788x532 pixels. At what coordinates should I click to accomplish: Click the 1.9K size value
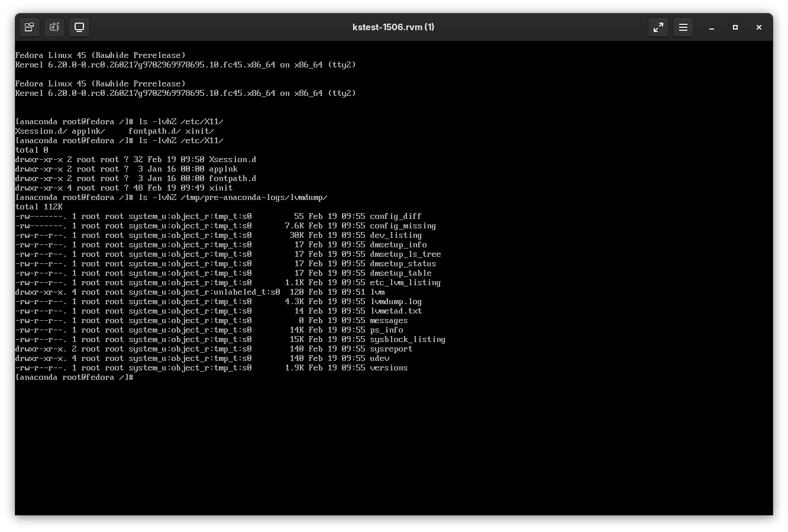[294, 368]
